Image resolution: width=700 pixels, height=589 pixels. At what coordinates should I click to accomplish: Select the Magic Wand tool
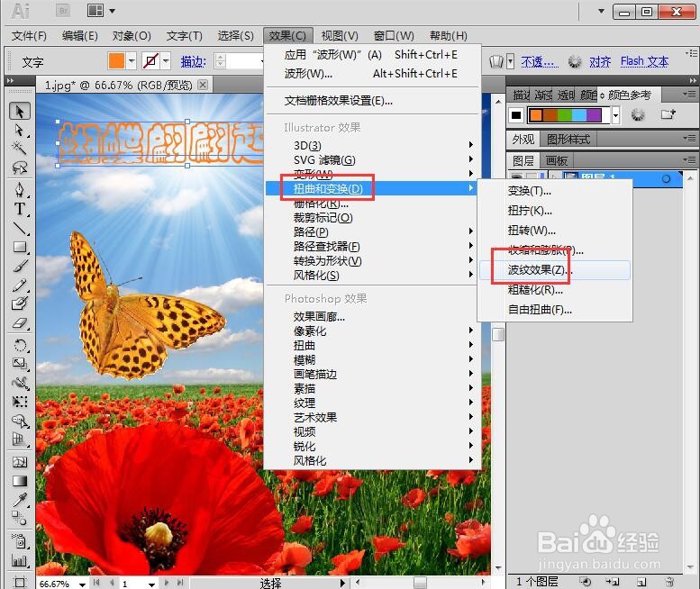tap(20, 148)
